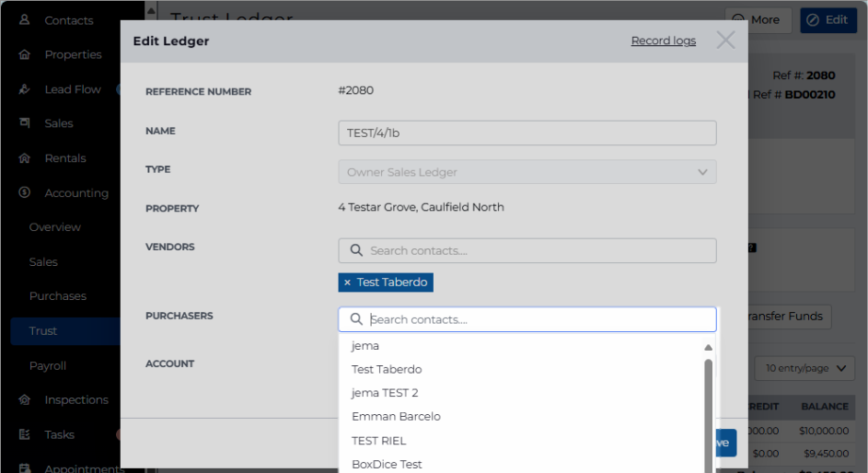The width and height of the screenshot is (868, 473).
Task: Click the $10,000.00 balance cell
Action: [x=824, y=431]
